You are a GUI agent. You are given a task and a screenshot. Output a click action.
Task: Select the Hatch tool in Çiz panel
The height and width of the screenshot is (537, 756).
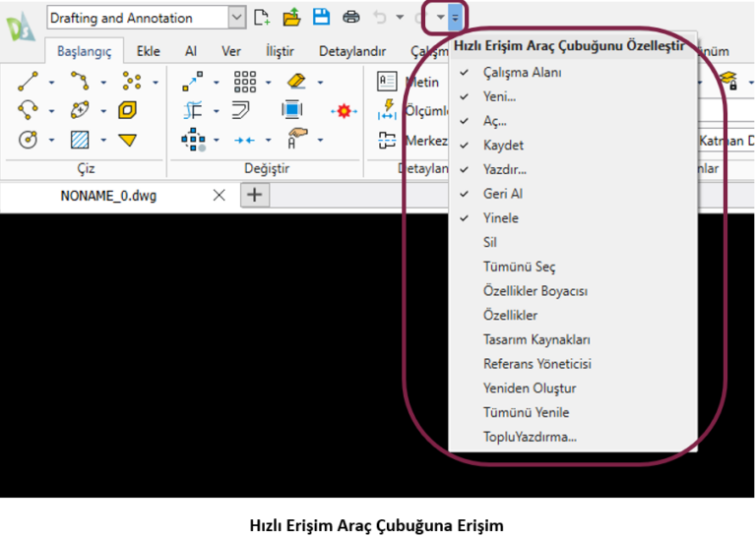pos(80,140)
